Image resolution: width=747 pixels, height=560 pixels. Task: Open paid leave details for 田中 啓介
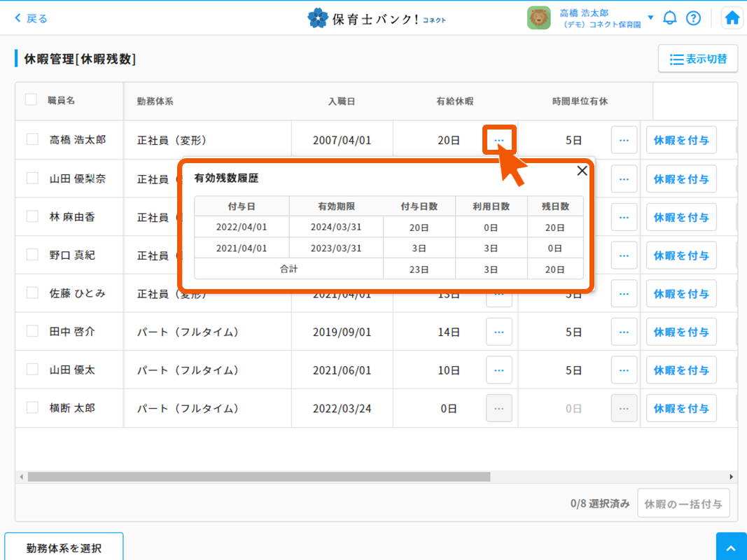pos(499,332)
